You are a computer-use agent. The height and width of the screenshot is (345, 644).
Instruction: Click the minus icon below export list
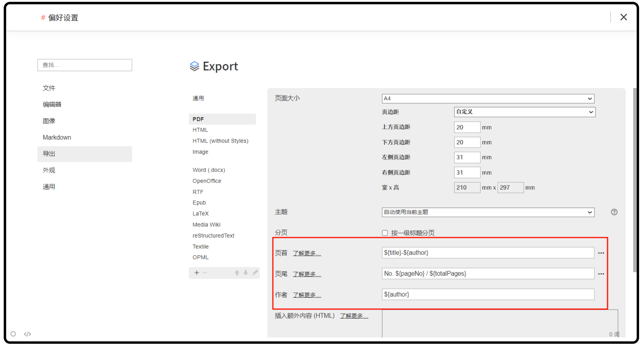(205, 273)
